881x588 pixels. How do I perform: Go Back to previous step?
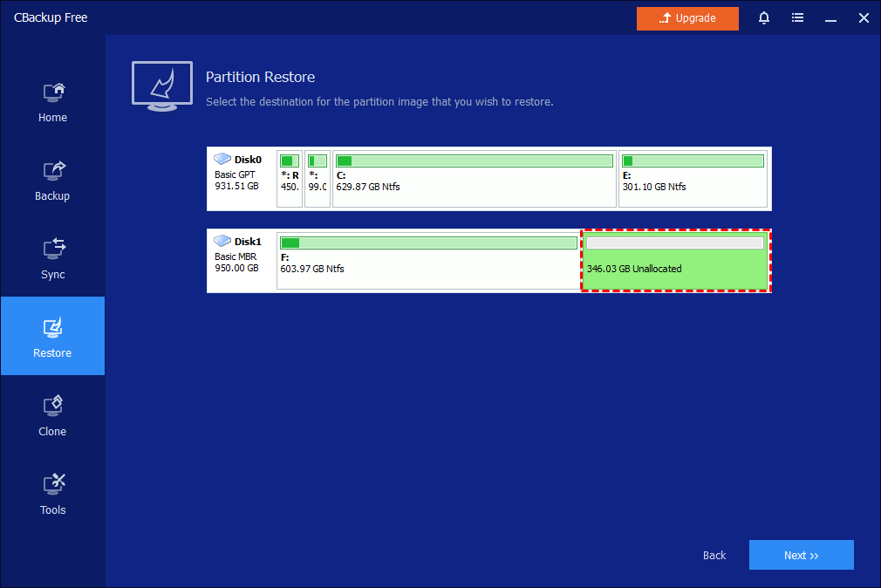click(x=714, y=555)
